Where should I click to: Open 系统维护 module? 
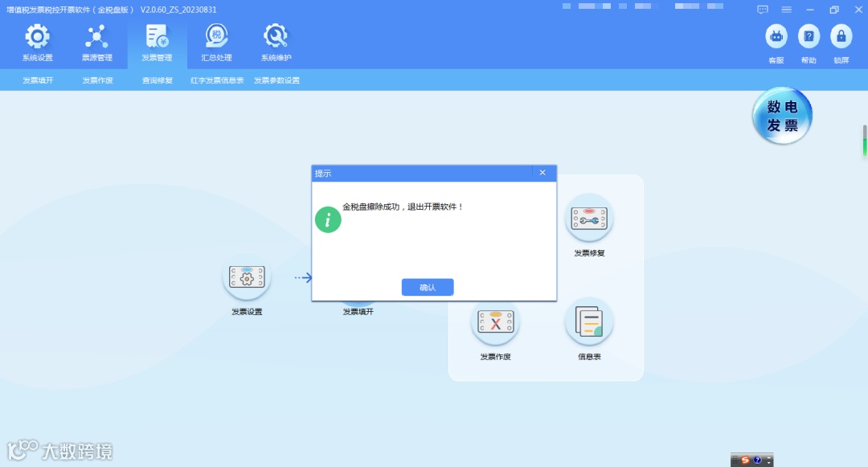tap(276, 37)
